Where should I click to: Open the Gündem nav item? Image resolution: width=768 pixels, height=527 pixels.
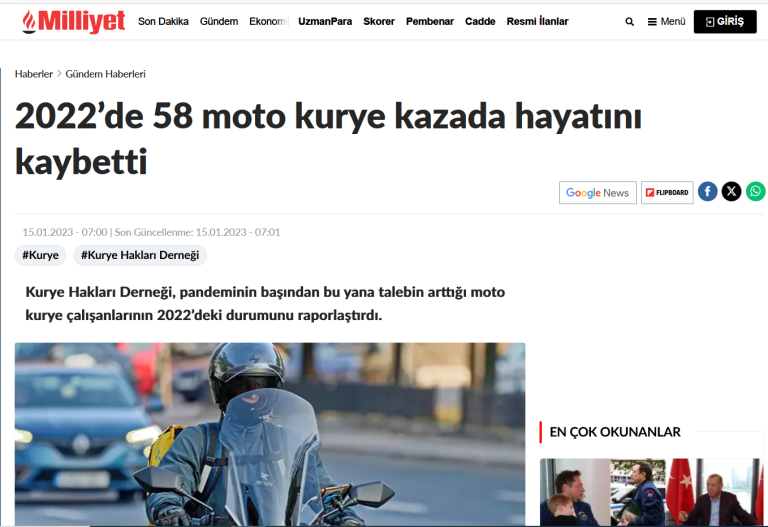pos(219,22)
